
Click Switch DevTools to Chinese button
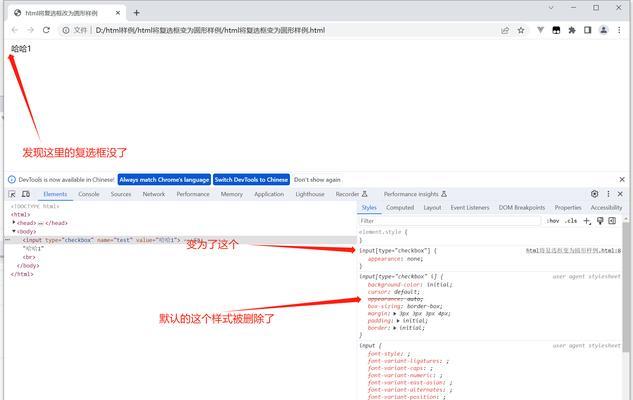point(251,180)
